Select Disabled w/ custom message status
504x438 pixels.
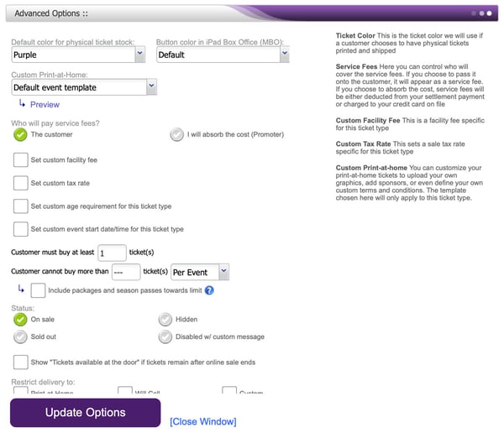(165, 336)
